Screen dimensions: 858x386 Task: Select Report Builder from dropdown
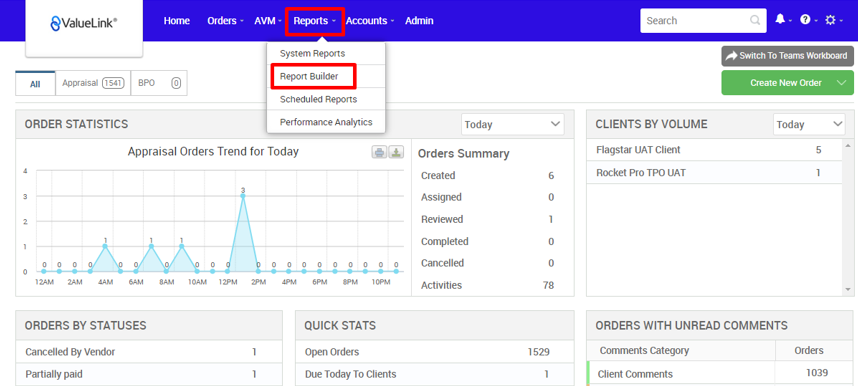(x=326, y=77)
